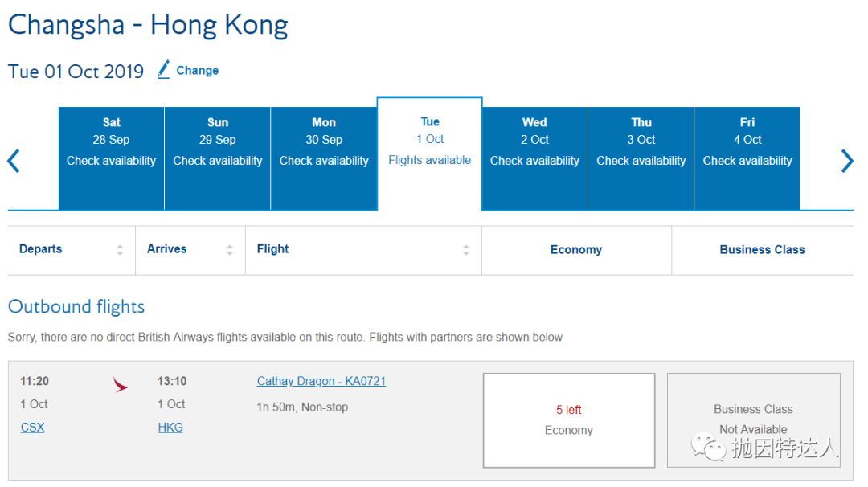Viewport: 868px width, 487px height.
Task: Go to next week using right arrow
Action: coord(846,161)
